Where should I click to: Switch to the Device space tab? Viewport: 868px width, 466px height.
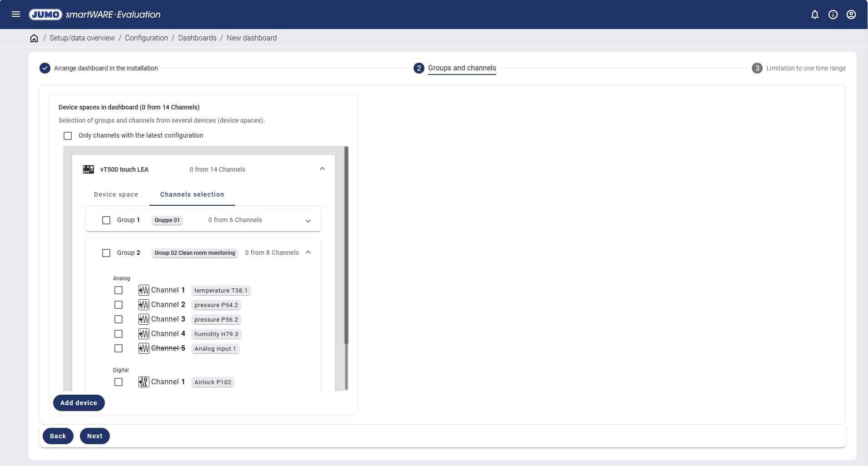[x=116, y=194]
